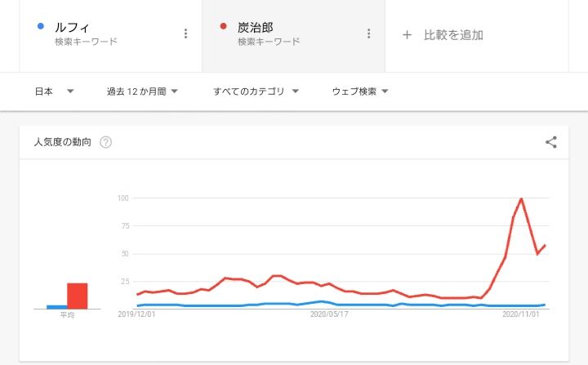Image resolution: width=588 pixels, height=365 pixels.
Task: Click the red line peak at 100
Action: pyautogui.click(x=521, y=198)
